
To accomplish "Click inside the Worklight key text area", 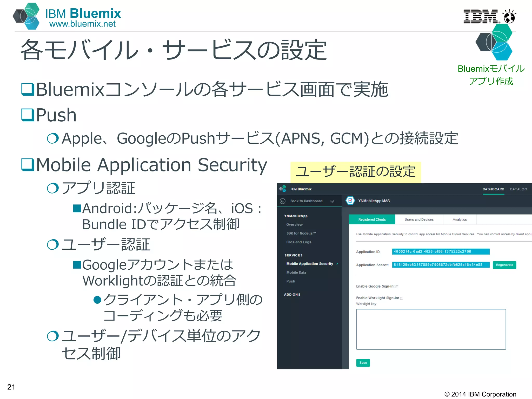I will [431, 329].
